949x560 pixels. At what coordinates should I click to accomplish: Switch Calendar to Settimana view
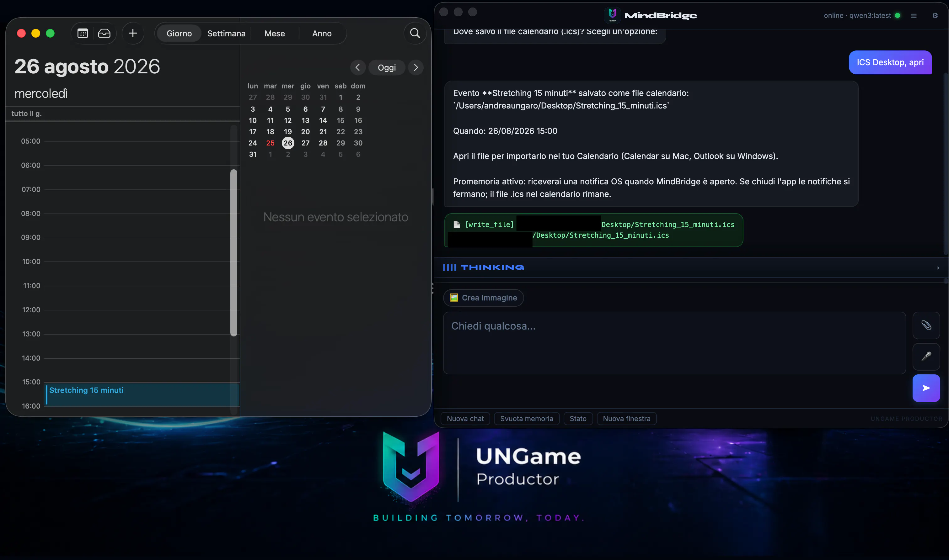(x=226, y=33)
